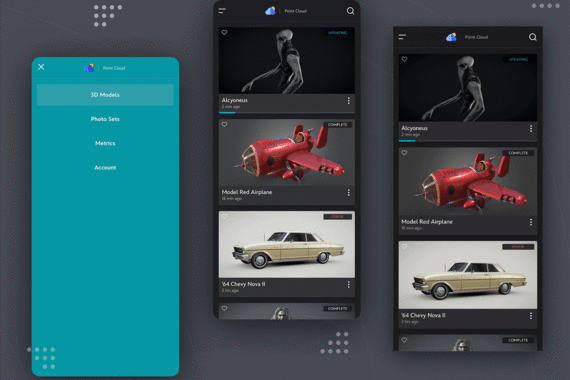Favorite Model Red Airplane in middle screen
Viewport: 570px width, 380px height.
[x=224, y=125]
